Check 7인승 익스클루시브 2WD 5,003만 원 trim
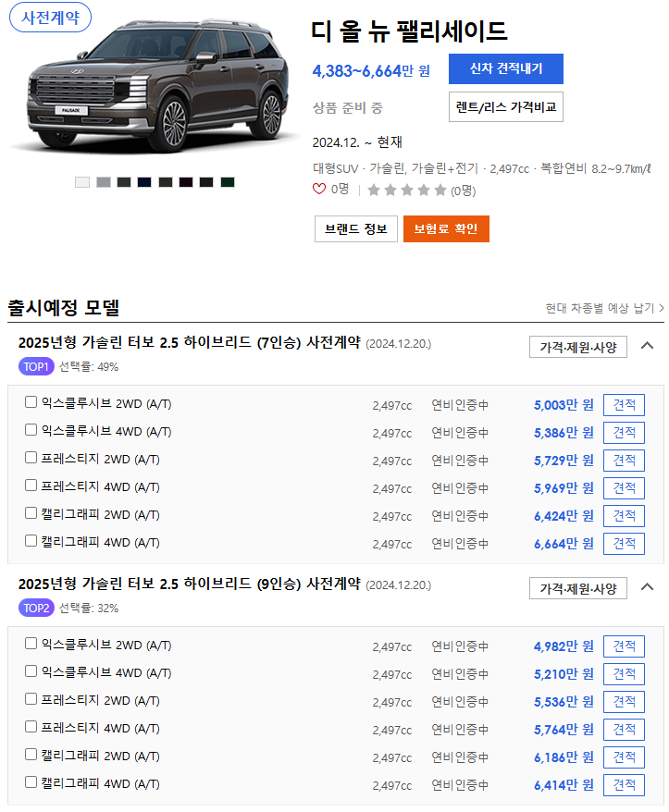The height and width of the screenshot is (812, 669). point(31,402)
